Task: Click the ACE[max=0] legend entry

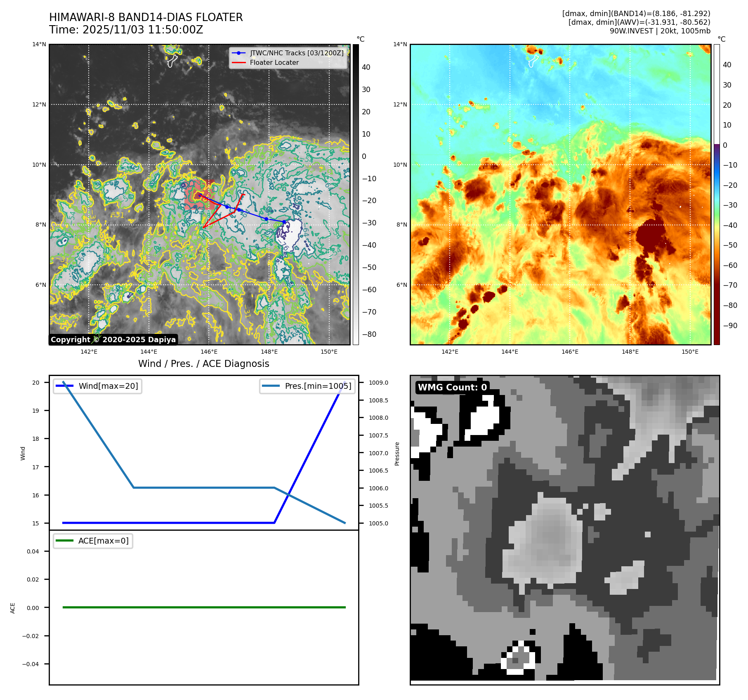Action: pos(93,541)
